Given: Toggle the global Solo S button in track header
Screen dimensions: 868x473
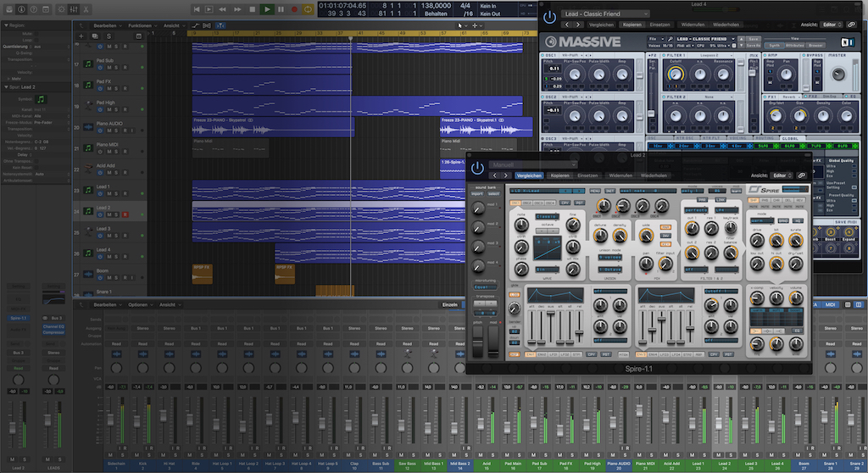Looking at the screenshot, I should (108, 36).
